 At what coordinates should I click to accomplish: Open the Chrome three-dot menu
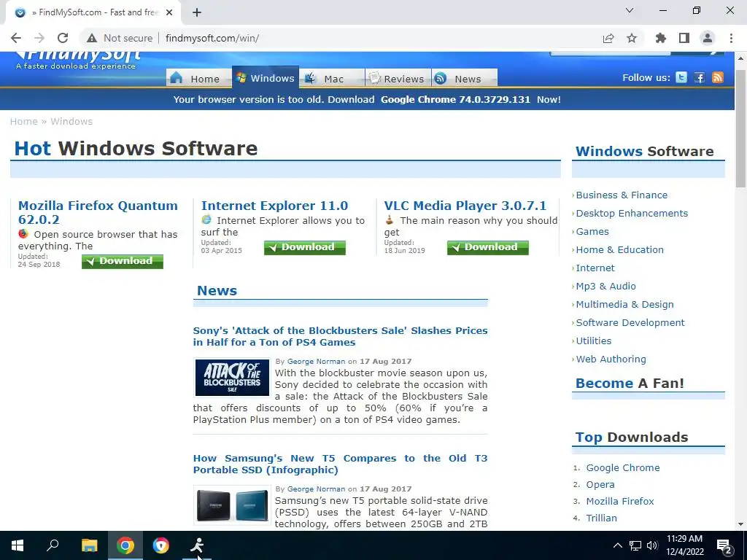(731, 38)
